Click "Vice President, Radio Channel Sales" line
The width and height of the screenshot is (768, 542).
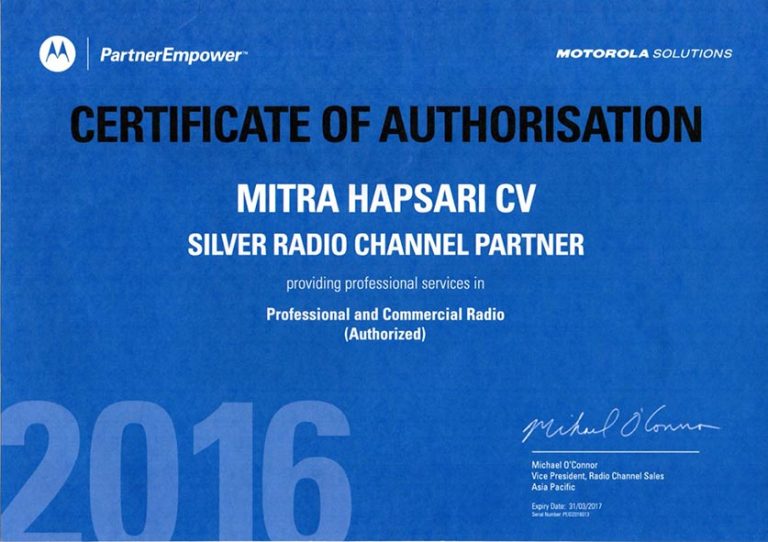tap(598, 476)
